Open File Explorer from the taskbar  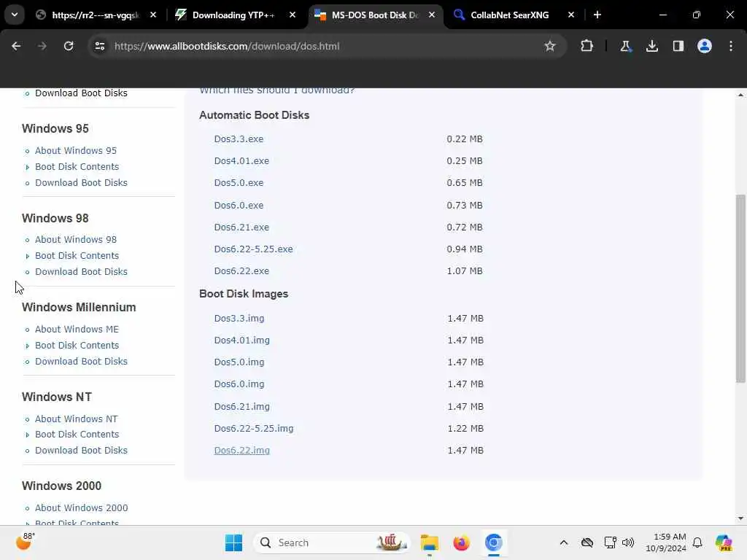[429, 542]
